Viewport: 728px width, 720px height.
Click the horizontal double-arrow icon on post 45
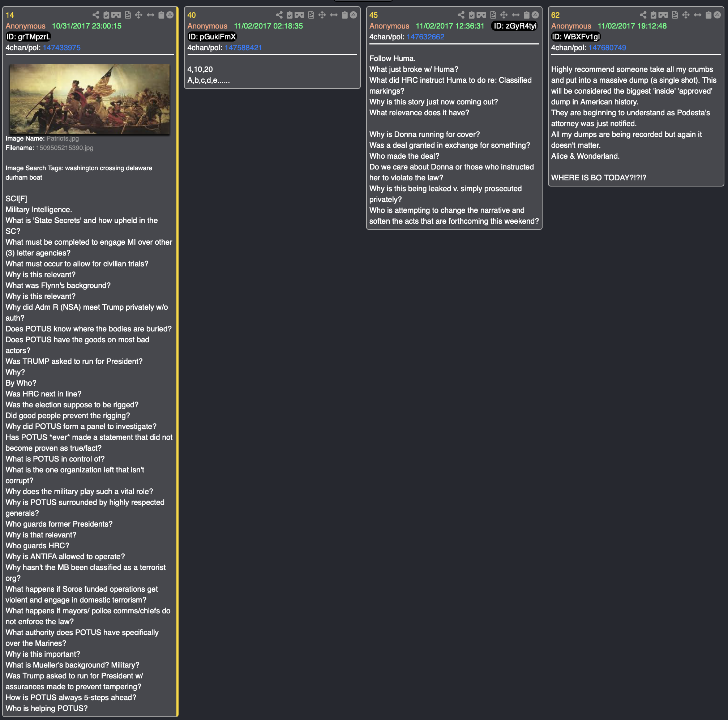(516, 15)
